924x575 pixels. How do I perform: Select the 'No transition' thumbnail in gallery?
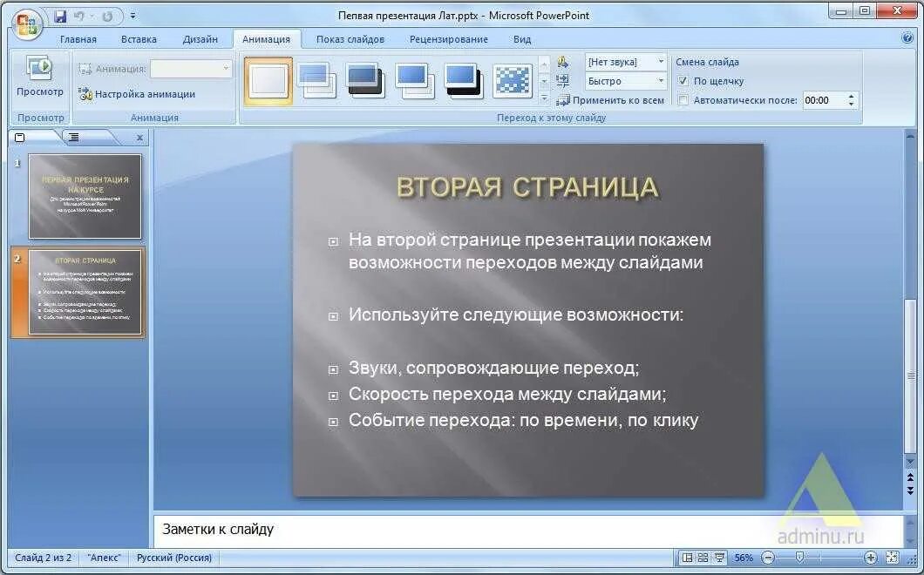268,81
